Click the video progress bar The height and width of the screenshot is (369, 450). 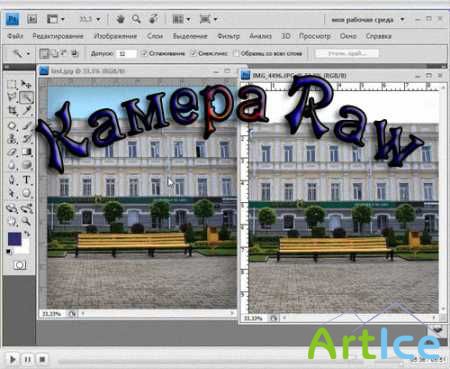pyautogui.click(x=230, y=361)
